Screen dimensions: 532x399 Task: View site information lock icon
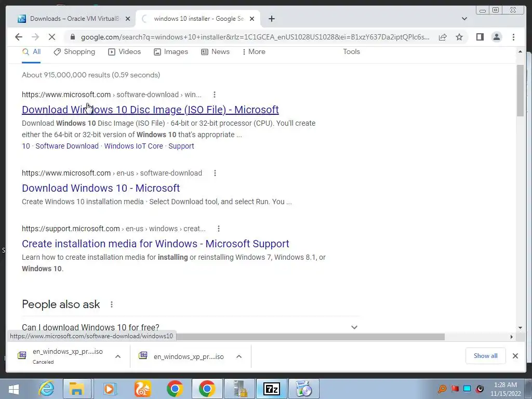[72, 37]
